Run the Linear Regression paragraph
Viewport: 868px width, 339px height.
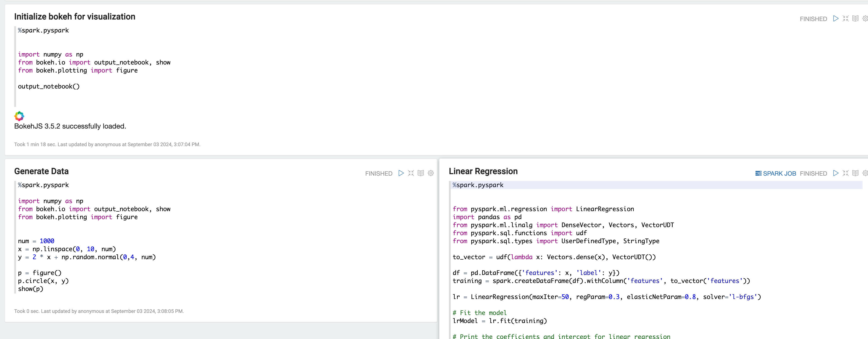[x=836, y=173]
